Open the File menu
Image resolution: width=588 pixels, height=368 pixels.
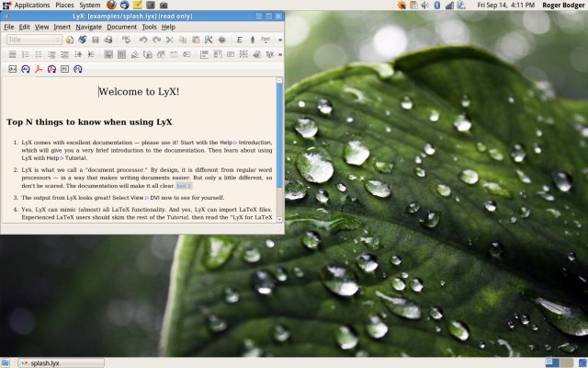8,27
